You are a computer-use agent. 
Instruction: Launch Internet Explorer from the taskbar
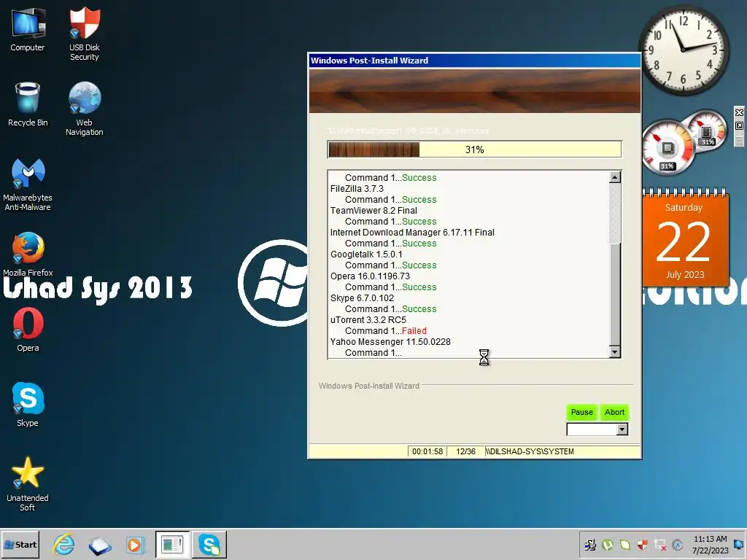click(63, 545)
